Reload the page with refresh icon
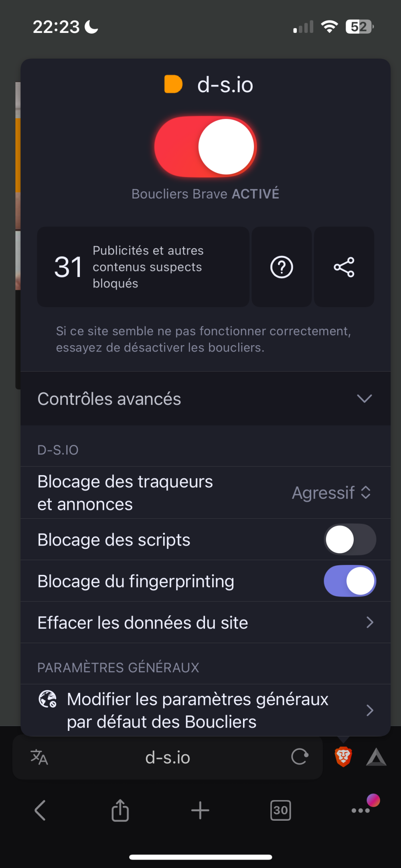 (x=300, y=757)
